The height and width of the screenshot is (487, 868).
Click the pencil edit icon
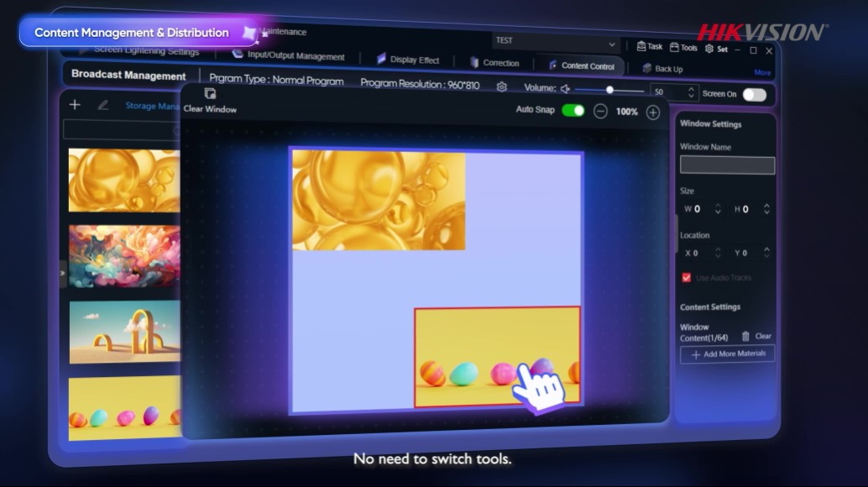[103, 105]
